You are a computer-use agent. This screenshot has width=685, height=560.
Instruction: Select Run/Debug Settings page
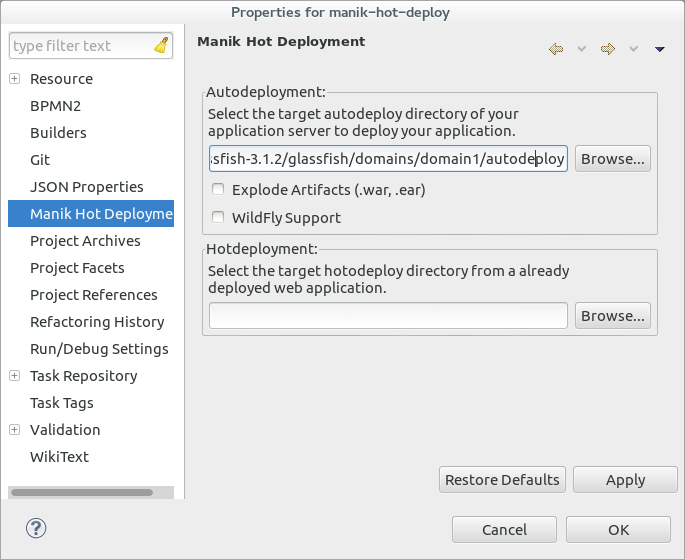pos(99,349)
